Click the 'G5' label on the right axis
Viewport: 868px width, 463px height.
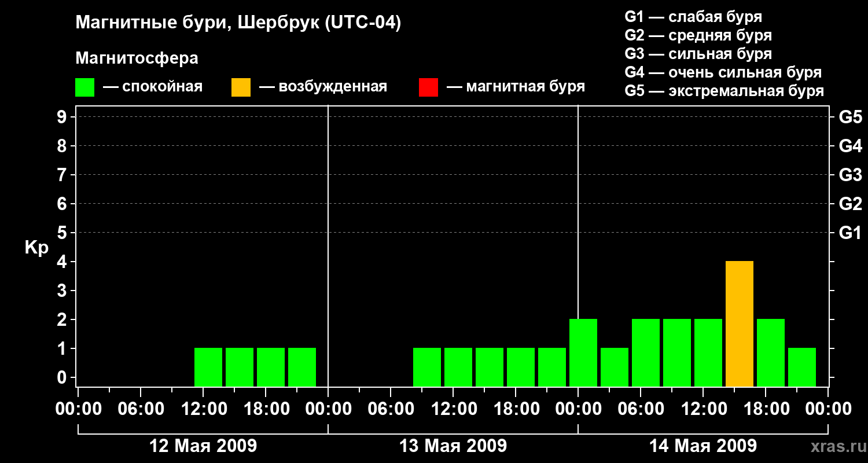pyautogui.click(x=850, y=117)
